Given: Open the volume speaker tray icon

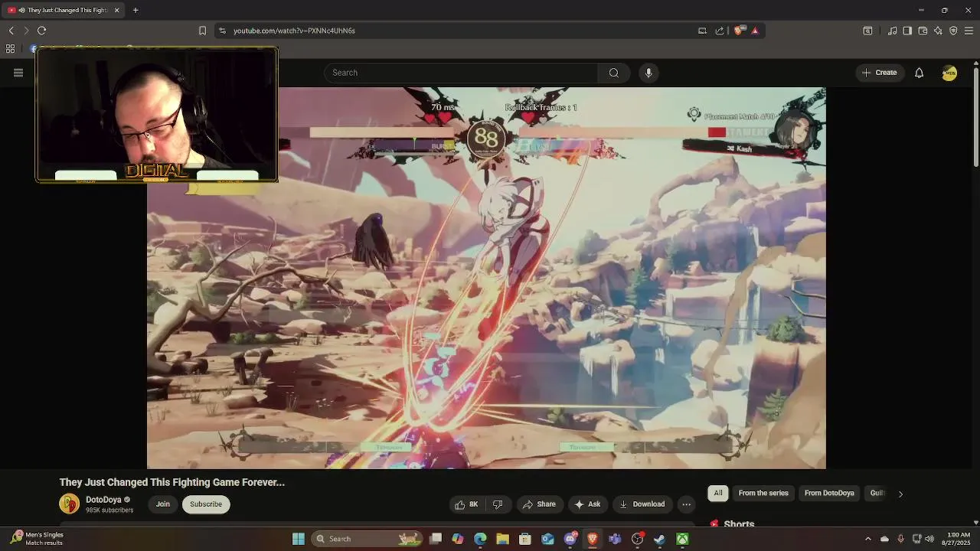Looking at the screenshot, I should coord(929,539).
